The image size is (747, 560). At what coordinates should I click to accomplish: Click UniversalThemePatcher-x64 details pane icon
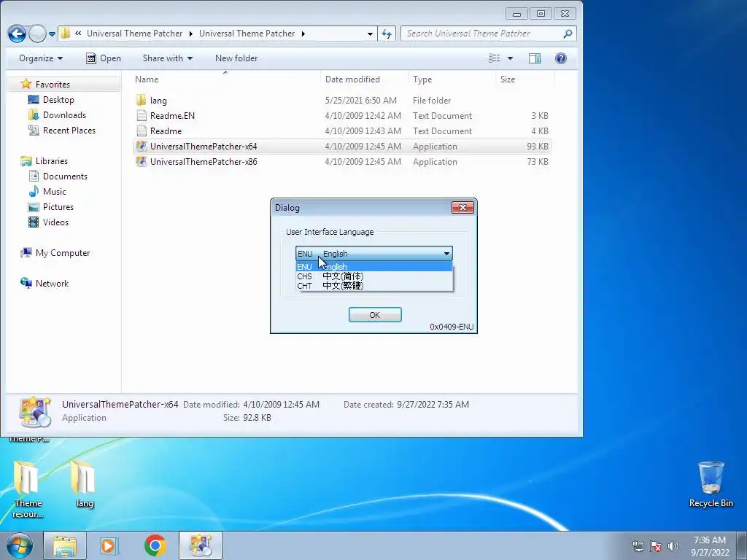(35, 412)
